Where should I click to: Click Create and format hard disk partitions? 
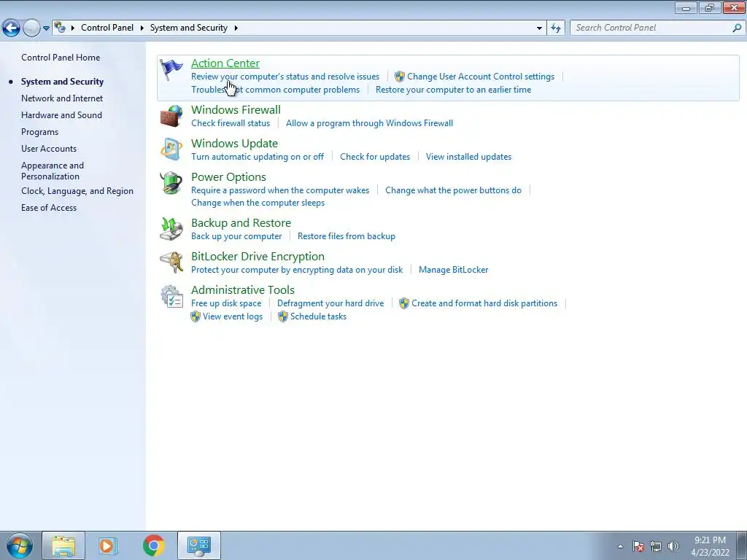[x=484, y=303]
